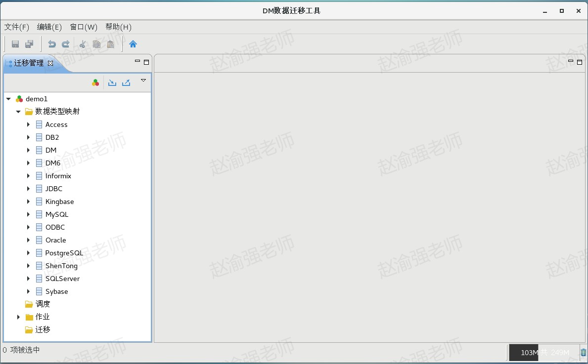Click the import project icon
This screenshot has width=588, height=364.
[112, 83]
